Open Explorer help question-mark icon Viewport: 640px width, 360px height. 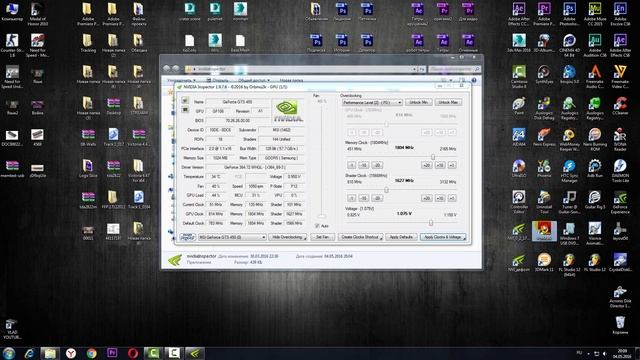[x=474, y=80]
